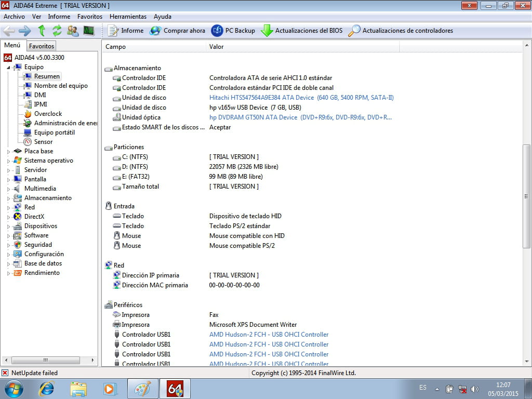Click the details pane scroll down arrow
Image resolution: width=532 pixels, height=399 pixels.
527,362
